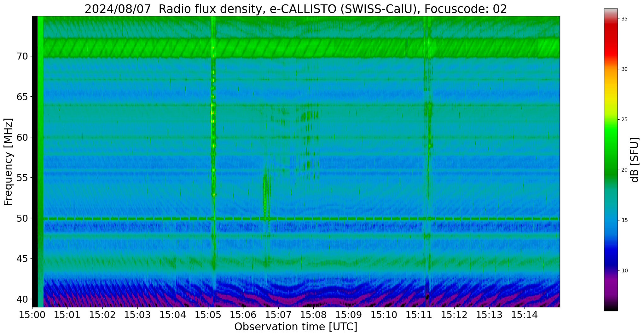This screenshot has width=644, height=336.
Task: Click the green band between 70 and 72 MHz
Action: pyautogui.click(x=301, y=48)
